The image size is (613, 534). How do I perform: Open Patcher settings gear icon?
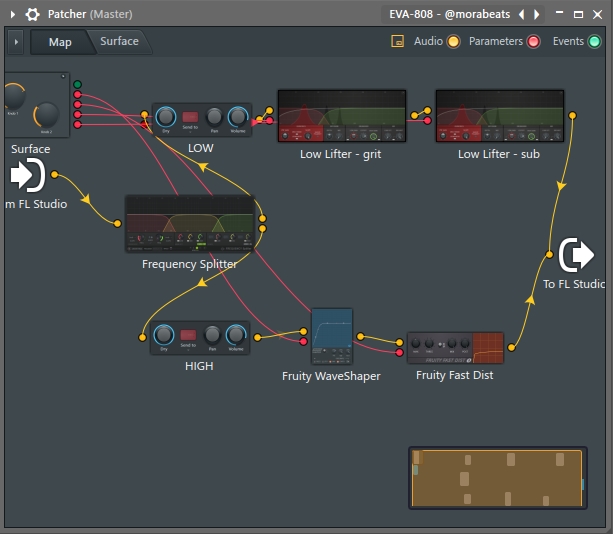point(33,15)
